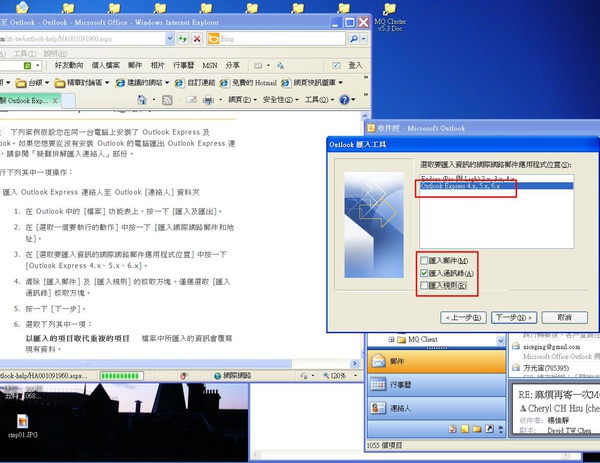The width and height of the screenshot is (600, 463).
Task: Open the 免費的 Hotmail favorites link
Action: tap(248, 83)
